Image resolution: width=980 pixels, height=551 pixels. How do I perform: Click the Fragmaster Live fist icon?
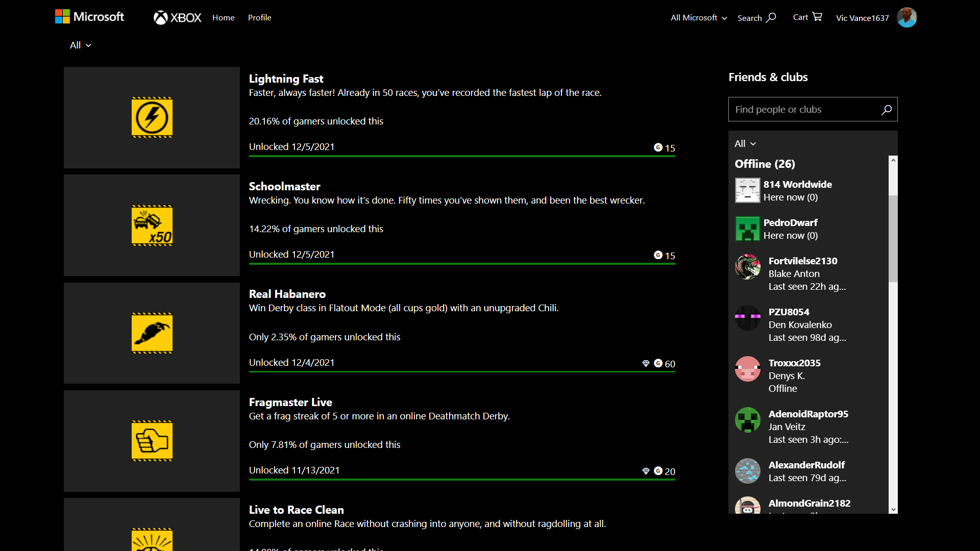coord(152,441)
